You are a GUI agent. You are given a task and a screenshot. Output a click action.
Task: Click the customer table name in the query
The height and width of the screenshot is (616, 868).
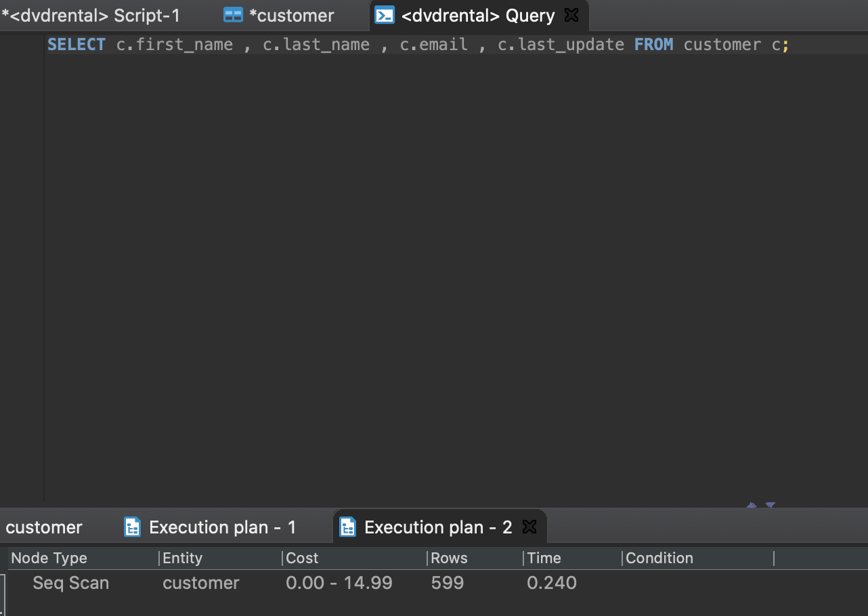point(722,45)
